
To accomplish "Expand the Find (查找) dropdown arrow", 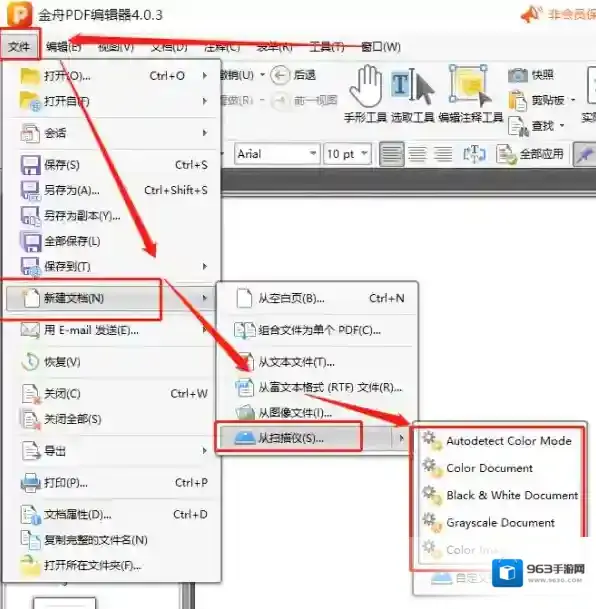I will 562,125.
